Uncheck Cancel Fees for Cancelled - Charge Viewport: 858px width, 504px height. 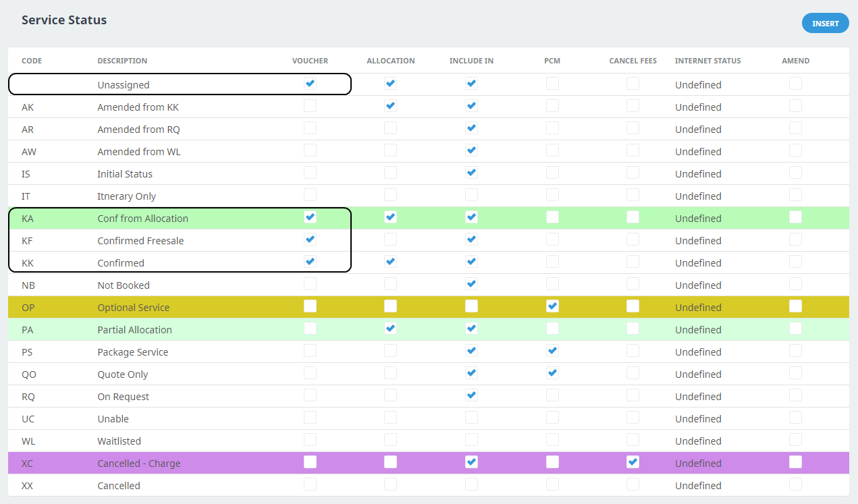click(x=633, y=462)
